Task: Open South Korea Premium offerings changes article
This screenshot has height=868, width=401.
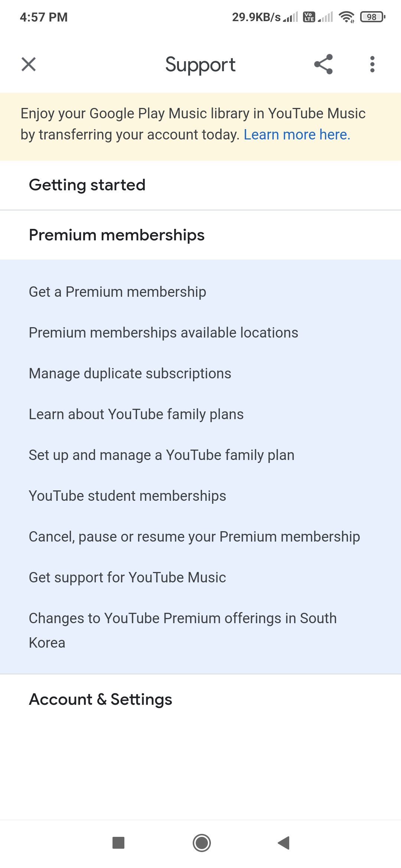Action: pos(183,630)
